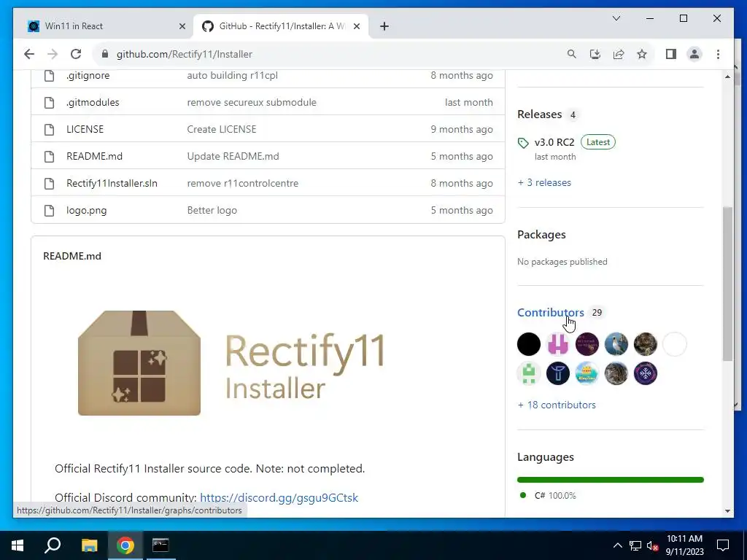Image resolution: width=747 pixels, height=560 pixels.
Task: Click file icon next to logo.png
Action: (x=49, y=211)
